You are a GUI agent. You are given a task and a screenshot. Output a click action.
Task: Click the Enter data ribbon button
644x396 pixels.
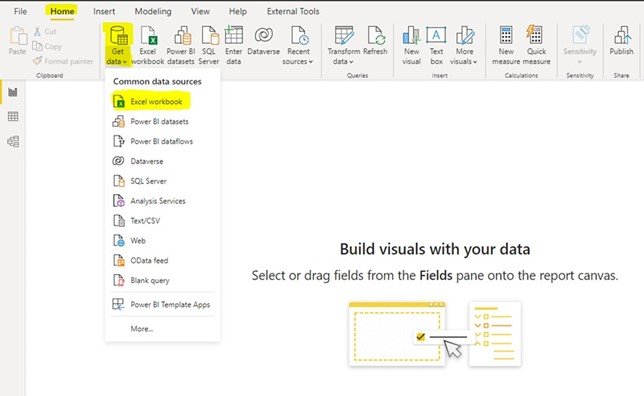coord(233,45)
